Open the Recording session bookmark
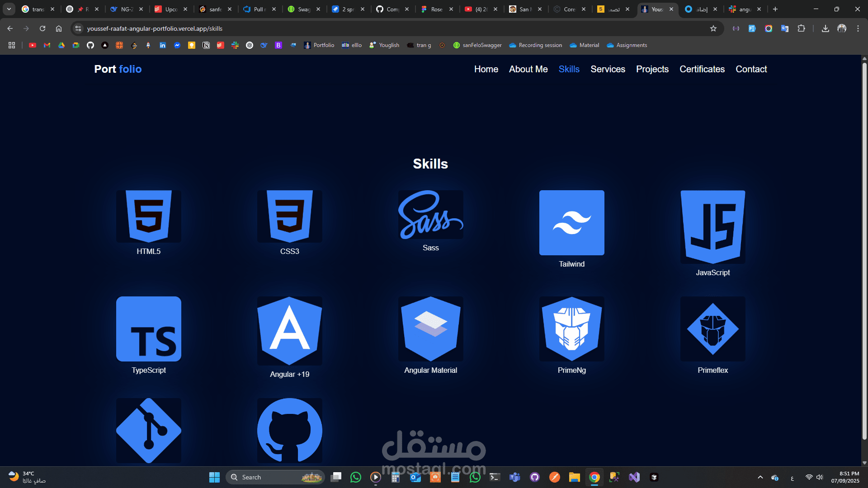Screen dimensions: 868x488 point(536,45)
